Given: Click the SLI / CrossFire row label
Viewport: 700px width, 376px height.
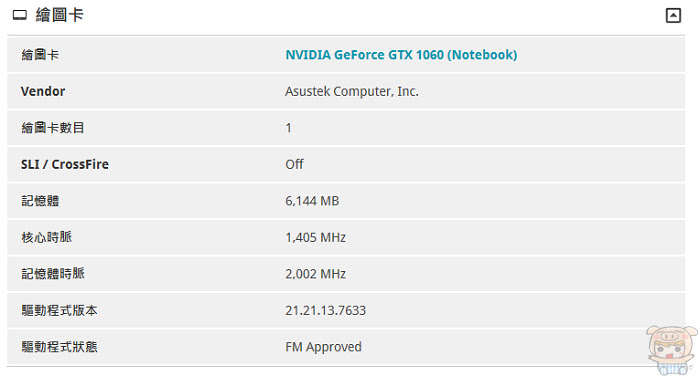Looking at the screenshot, I should click(65, 164).
